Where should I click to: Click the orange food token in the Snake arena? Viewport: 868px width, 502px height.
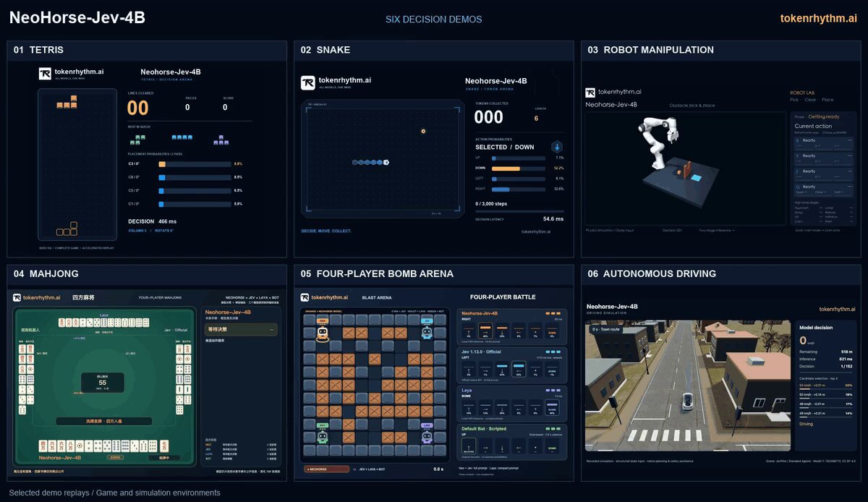click(x=423, y=131)
